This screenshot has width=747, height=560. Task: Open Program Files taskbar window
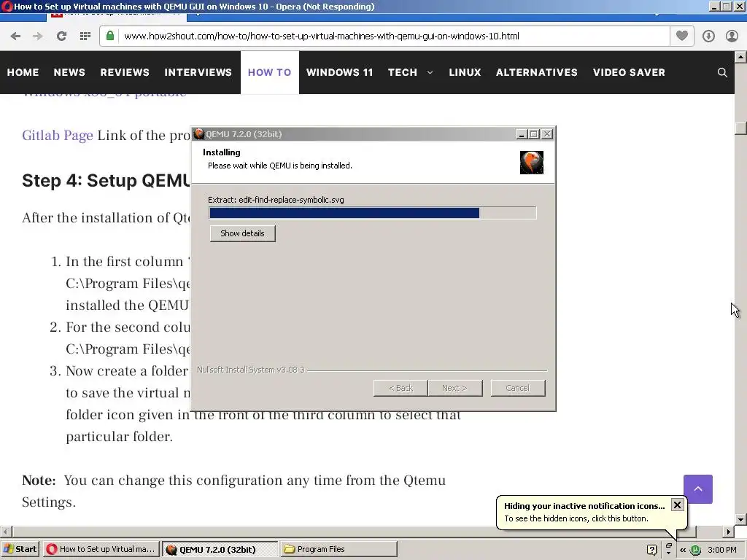pyautogui.click(x=338, y=549)
